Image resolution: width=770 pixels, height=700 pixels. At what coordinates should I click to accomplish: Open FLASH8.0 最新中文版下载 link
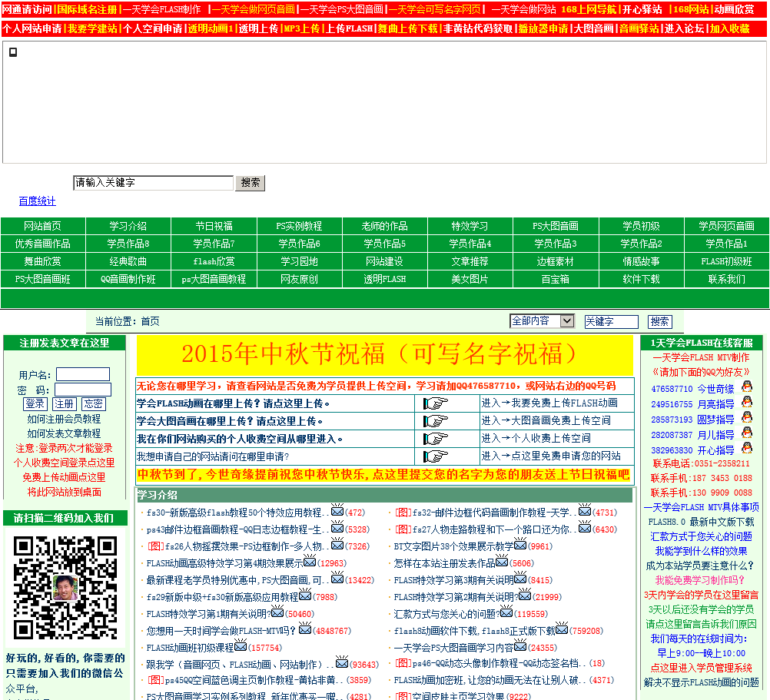point(702,522)
